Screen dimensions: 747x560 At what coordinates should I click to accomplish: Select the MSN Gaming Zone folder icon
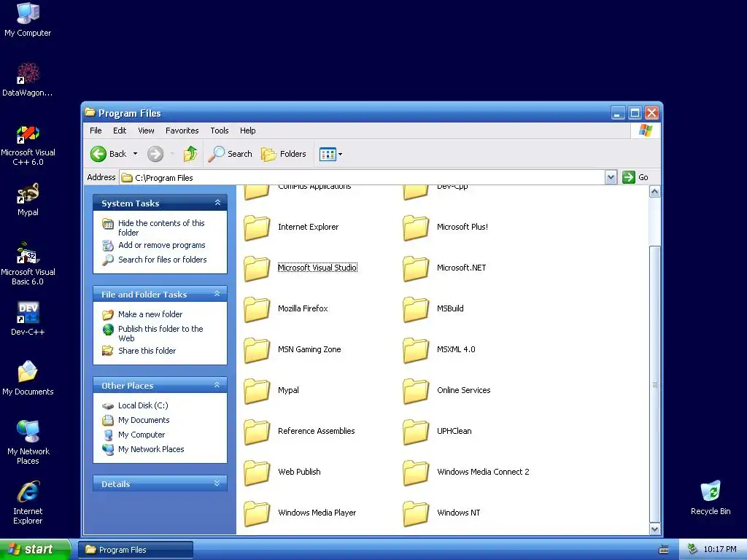pos(258,350)
